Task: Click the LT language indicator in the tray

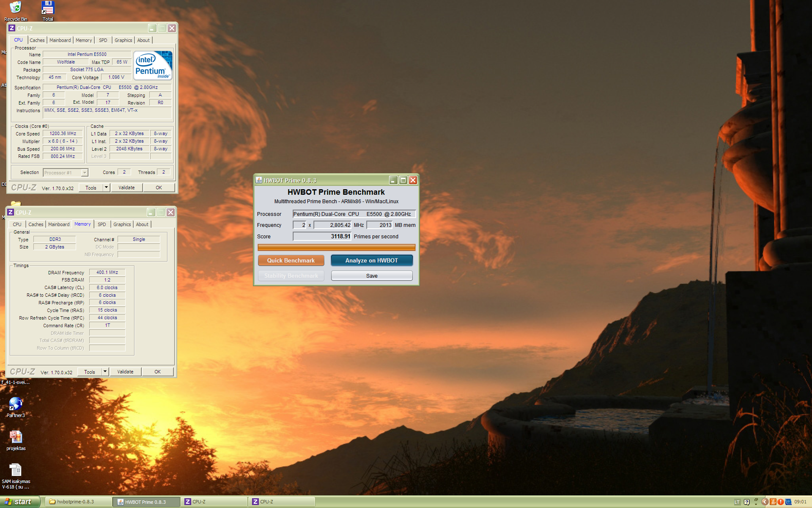Action: [x=737, y=502]
